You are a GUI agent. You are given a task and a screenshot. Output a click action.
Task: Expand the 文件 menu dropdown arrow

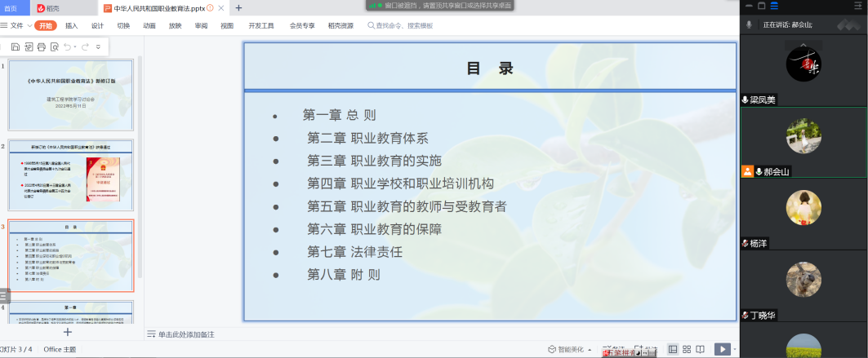(x=28, y=25)
